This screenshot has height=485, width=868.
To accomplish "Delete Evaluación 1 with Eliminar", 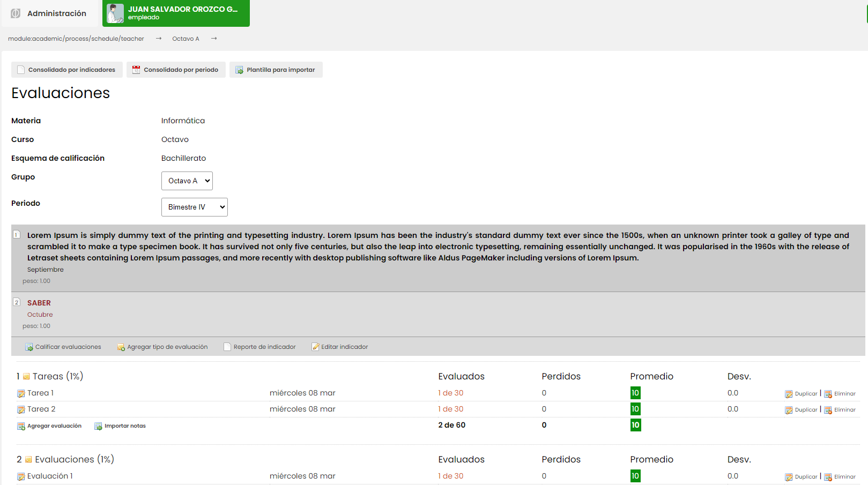I will (x=845, y=476).
